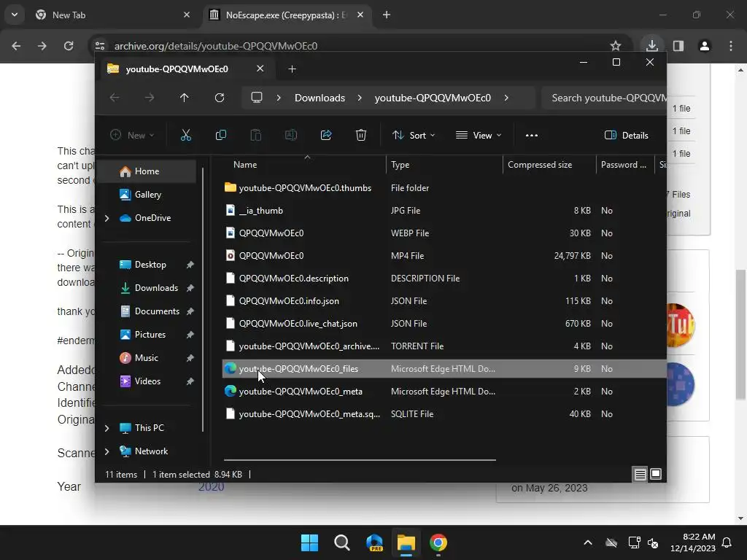This screenshot has height=560, width=747.
Task: Close the NoEscape.exe Chrome tab
Action: tap(360, 15)
